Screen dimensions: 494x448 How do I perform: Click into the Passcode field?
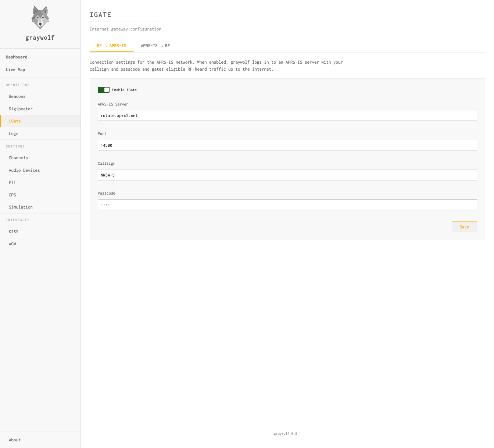pos(287,205)
